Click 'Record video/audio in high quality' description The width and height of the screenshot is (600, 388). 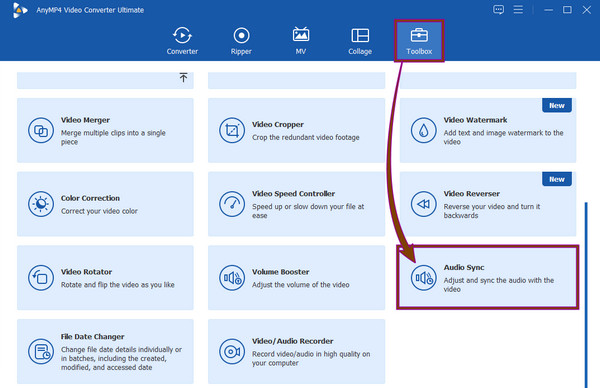pyautogui.click(x=311, y=359)
